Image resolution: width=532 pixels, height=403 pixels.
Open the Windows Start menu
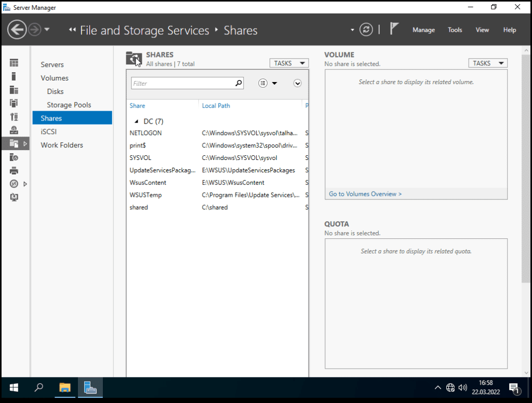click(14, 387)
